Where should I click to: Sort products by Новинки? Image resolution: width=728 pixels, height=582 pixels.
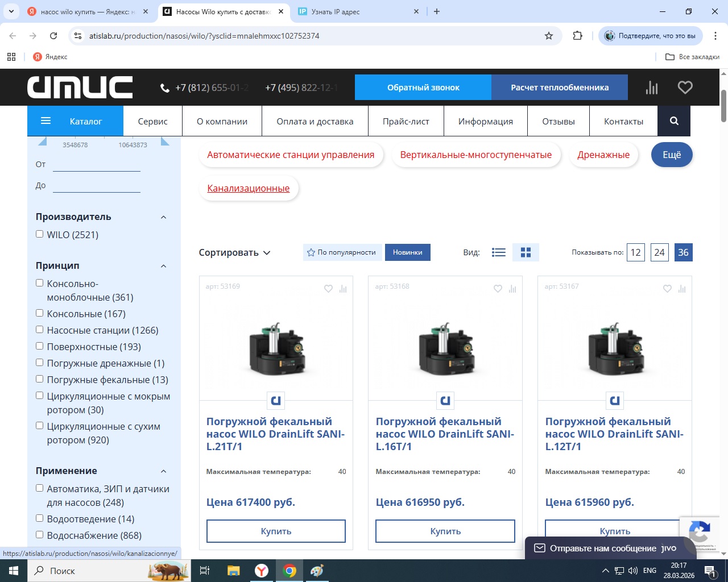click(x=408, y=252)
